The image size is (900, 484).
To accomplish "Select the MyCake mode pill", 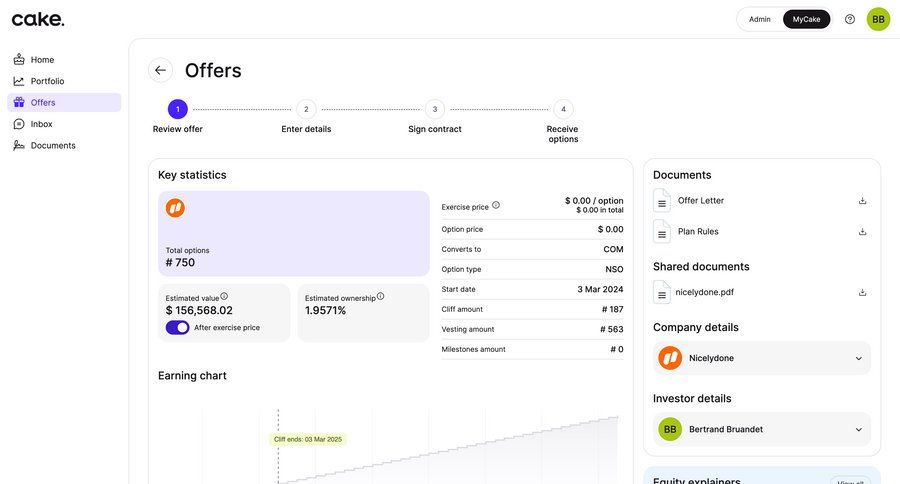I will [x=806, y=19].
